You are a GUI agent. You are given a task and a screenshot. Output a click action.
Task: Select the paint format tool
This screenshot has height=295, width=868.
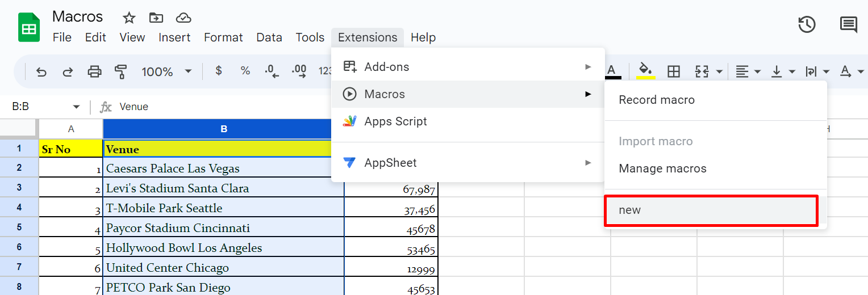pos(120,71)
